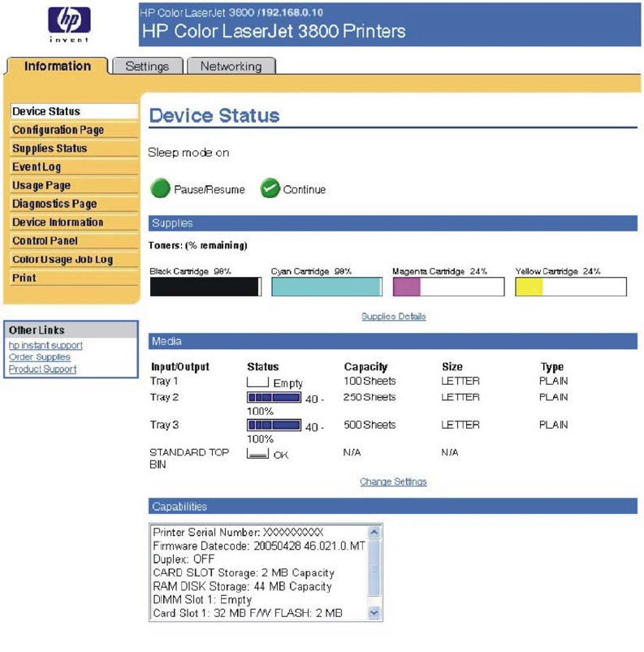Click the Capabilities list scroll up arrow

click(x=374, y=533)
